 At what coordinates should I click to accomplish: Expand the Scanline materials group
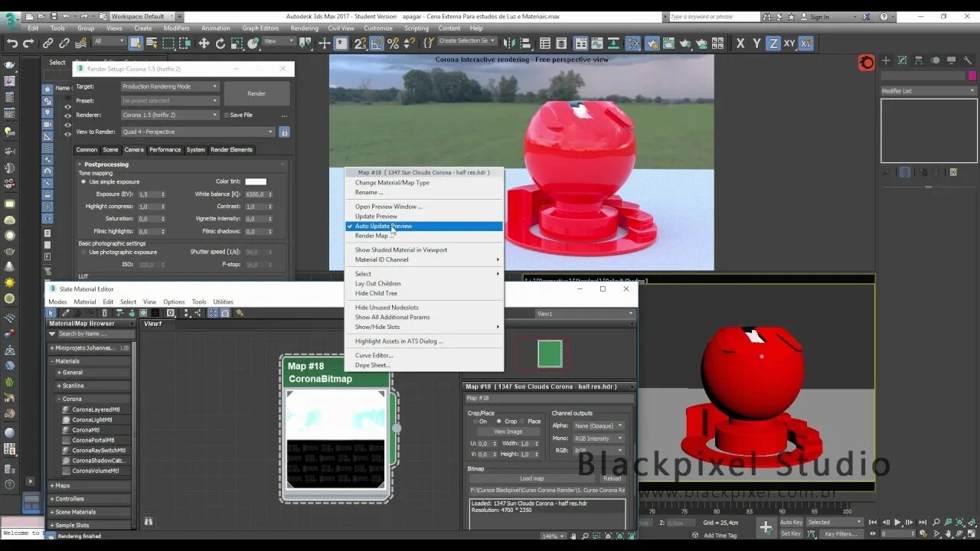[59, 386]
